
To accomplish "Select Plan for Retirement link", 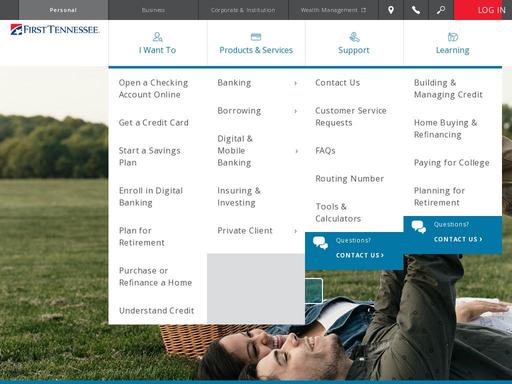I will (x=142, y=237).
